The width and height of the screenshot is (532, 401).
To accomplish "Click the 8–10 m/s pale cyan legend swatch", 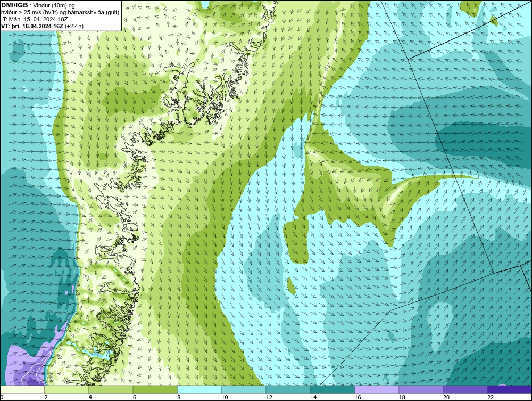I will click(x=199, y=389).
